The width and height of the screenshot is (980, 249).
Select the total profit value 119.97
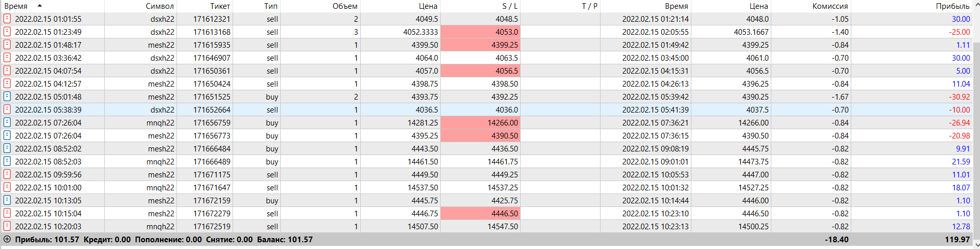click(957, 239)
